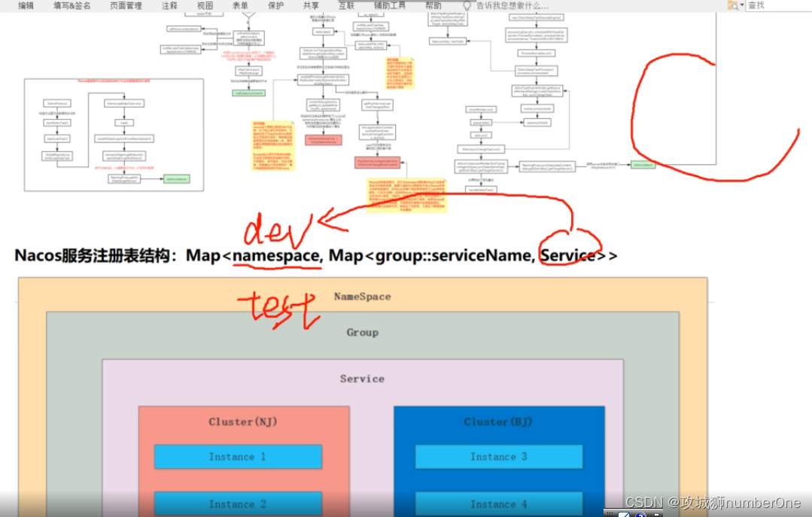Click the Instance 3 box
812x517 pixels.
coord(499,457)
